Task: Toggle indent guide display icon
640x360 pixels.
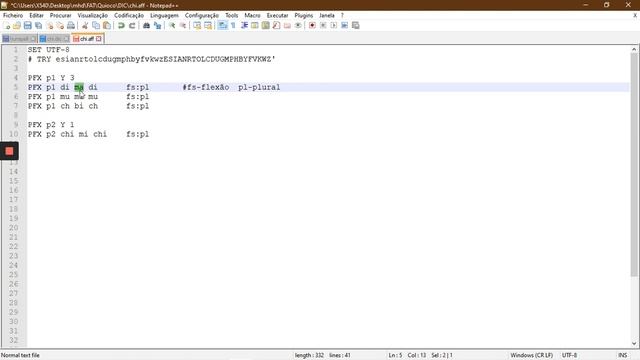Action: tap(244, 25)
